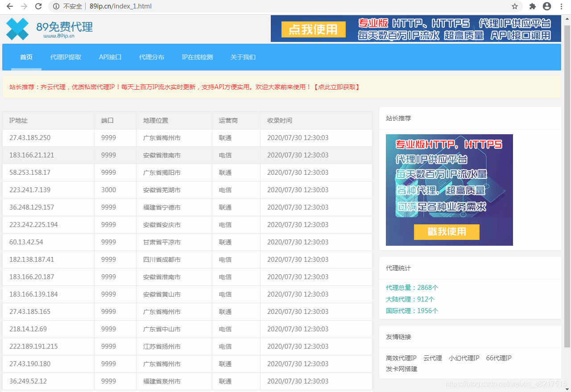Open the Chrome three-dot menu
This screenshot has height=392, width=571.
click(x=561, y=6)
